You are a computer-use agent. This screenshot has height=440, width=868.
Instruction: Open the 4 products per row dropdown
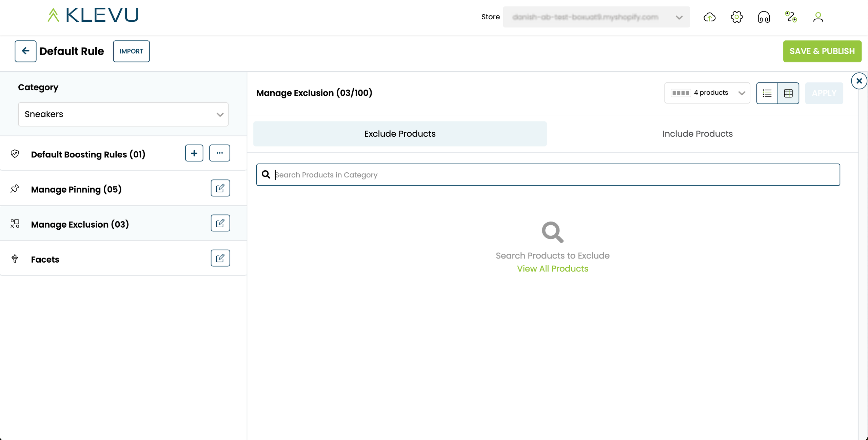pyautogui.click(x=707, y=93)
